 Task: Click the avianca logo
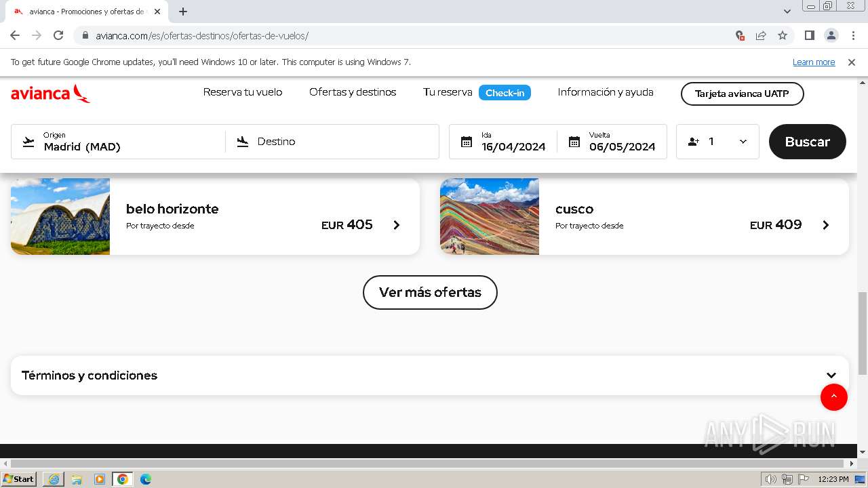50,94
